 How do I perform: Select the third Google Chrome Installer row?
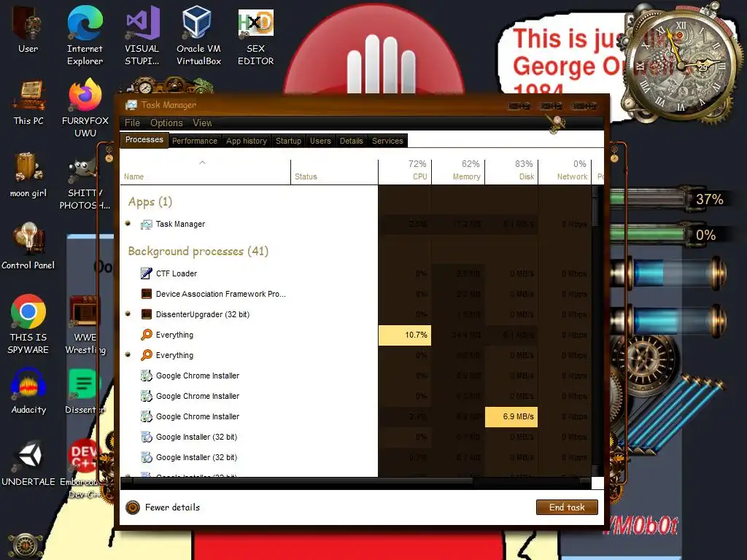tap(355, 416)
